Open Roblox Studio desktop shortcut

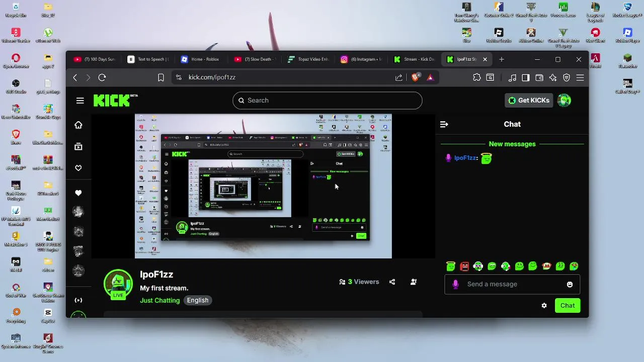pos(499,36)
